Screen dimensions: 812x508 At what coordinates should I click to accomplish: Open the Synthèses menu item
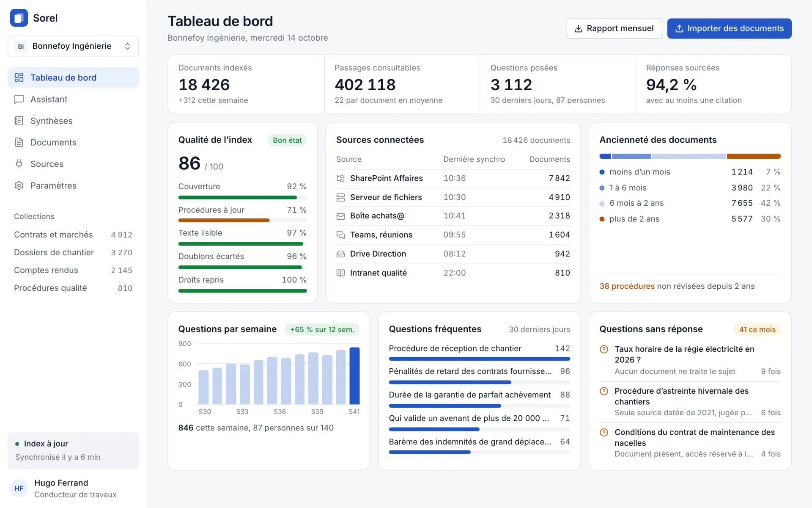73,121
